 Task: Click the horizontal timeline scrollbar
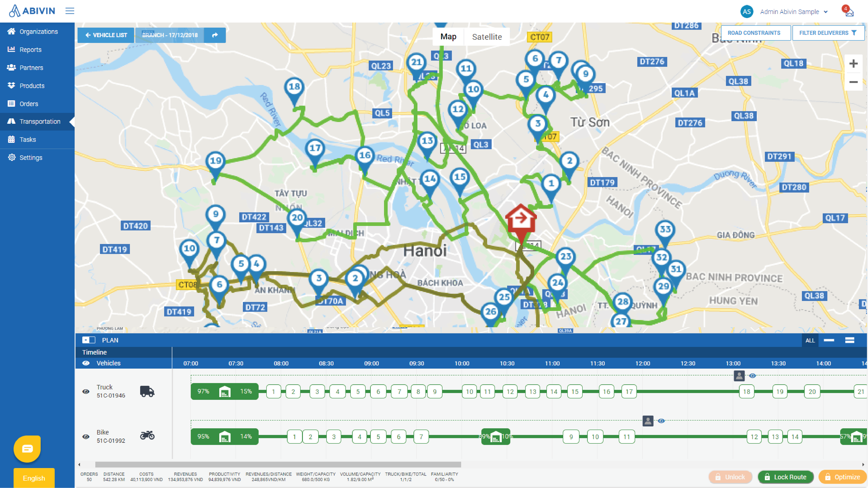pyautogui.click(x=278, y=464)
